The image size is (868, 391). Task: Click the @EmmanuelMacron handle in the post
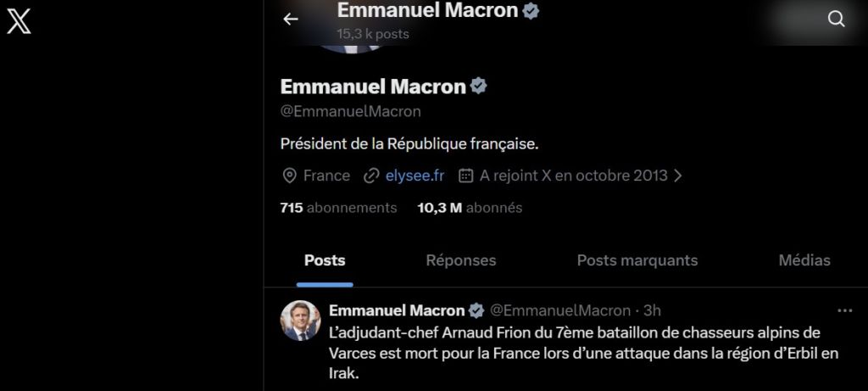(x=560, y=310)
